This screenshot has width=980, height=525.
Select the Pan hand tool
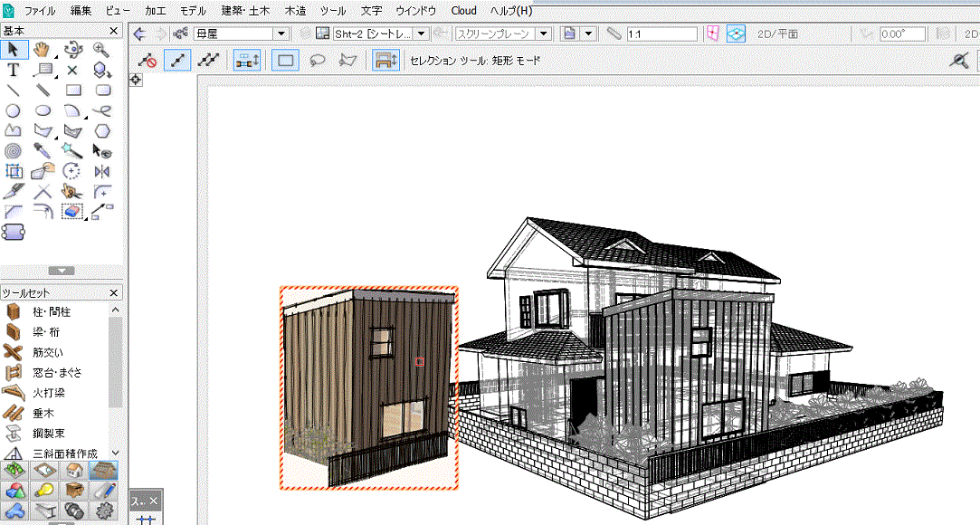point(43,50)
